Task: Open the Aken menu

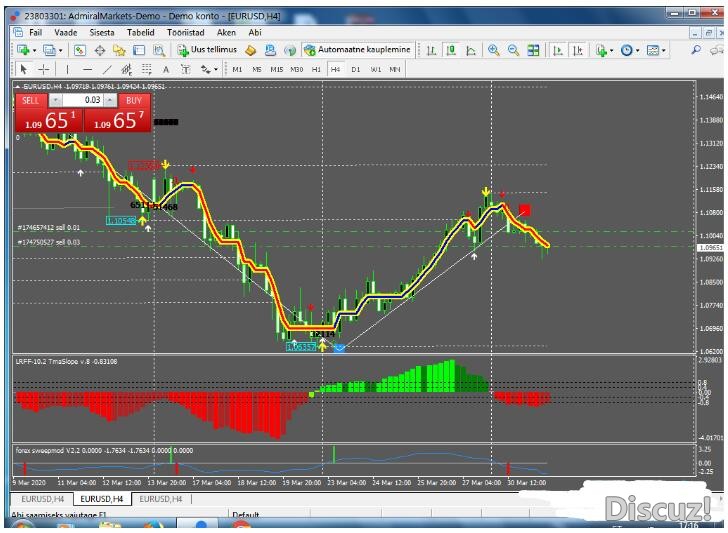Action: (226, 32)
